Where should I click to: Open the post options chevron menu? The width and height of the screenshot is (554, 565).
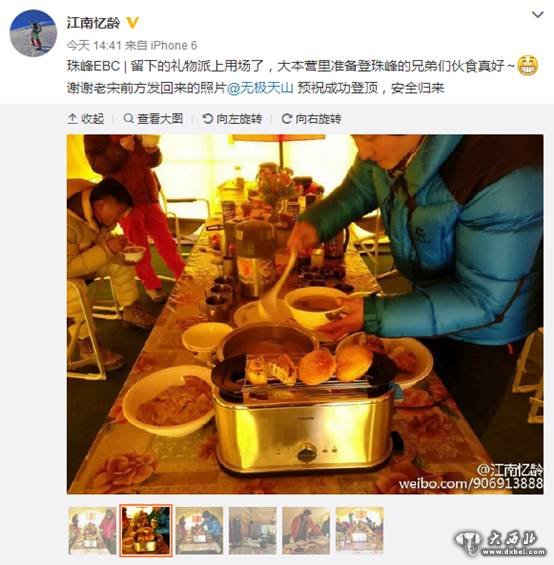pyautogui.click(x=537, y=14)
